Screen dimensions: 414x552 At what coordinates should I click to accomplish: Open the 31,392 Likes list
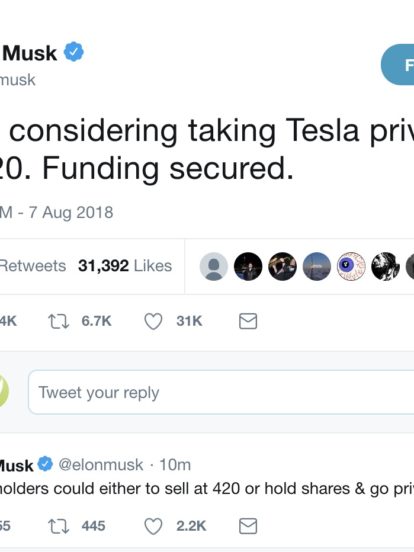pos(125,266)
